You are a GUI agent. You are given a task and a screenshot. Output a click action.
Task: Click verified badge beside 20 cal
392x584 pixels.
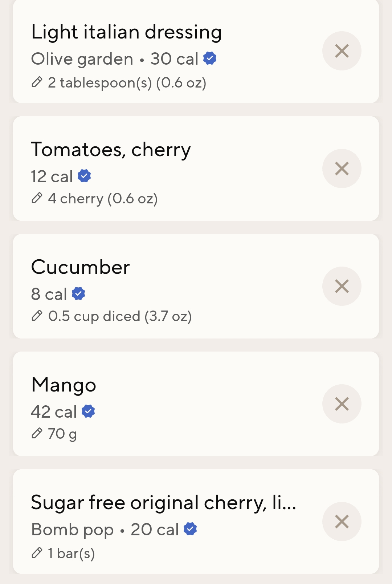pos(190,529)
